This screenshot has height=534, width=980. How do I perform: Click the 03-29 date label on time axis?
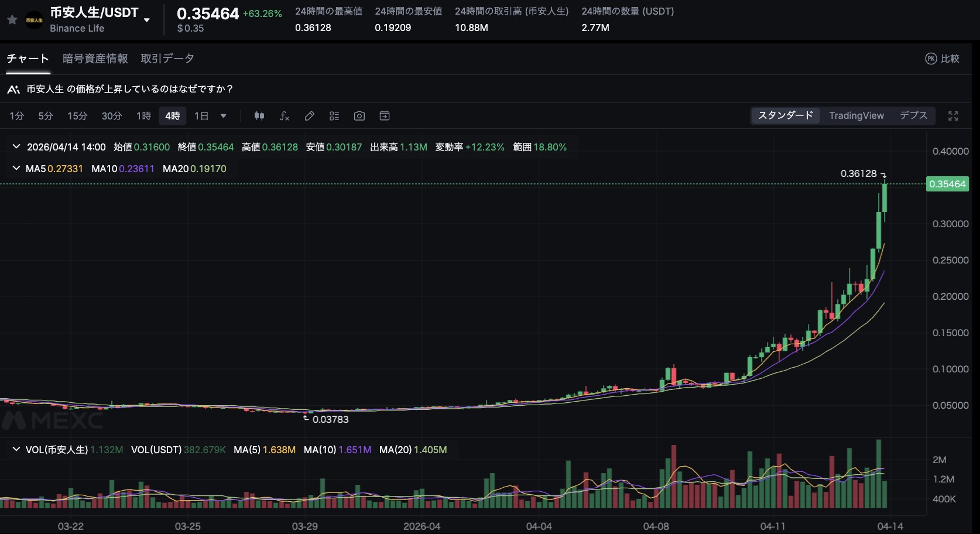click(x=305, y=526)
